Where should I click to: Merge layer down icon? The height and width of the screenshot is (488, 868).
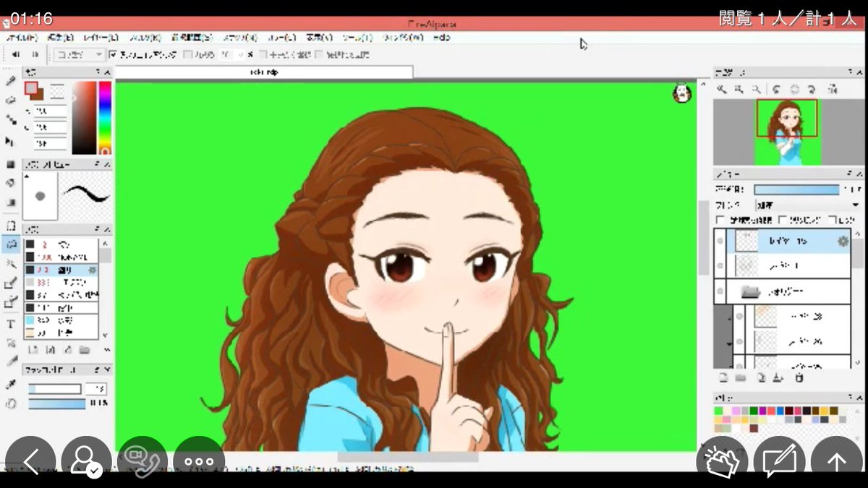pyautogui.click(x=778, y=378)
